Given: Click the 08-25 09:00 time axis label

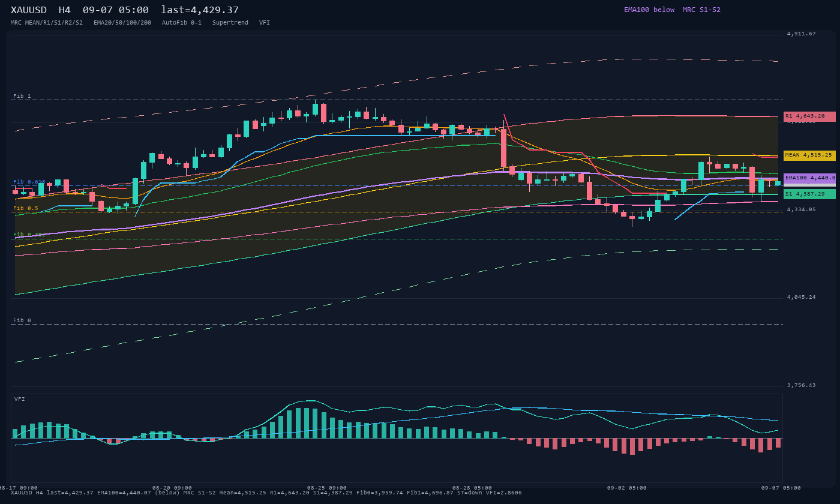Looking at the screenshot, I should pos(327,488).
